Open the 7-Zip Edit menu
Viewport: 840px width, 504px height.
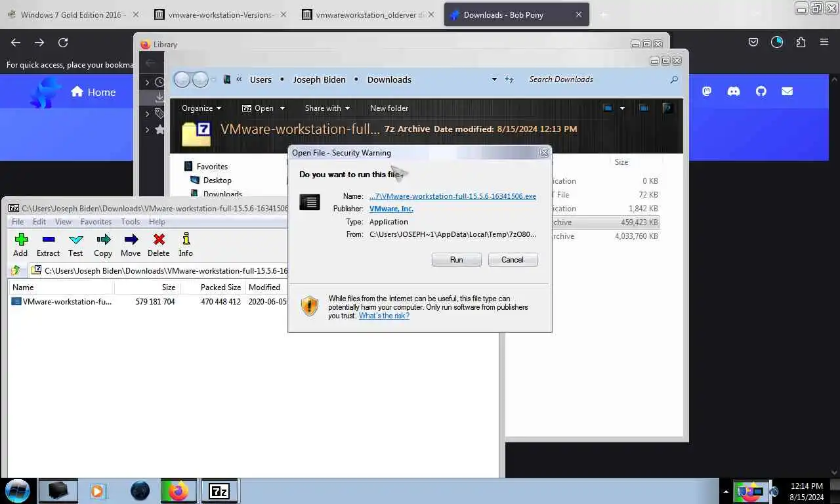pos(39,222)
